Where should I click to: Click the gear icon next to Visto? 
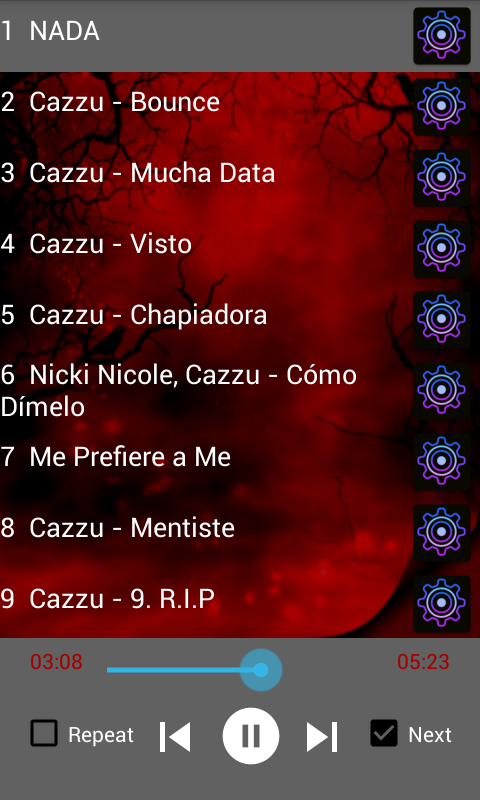(x=442, y=248)
